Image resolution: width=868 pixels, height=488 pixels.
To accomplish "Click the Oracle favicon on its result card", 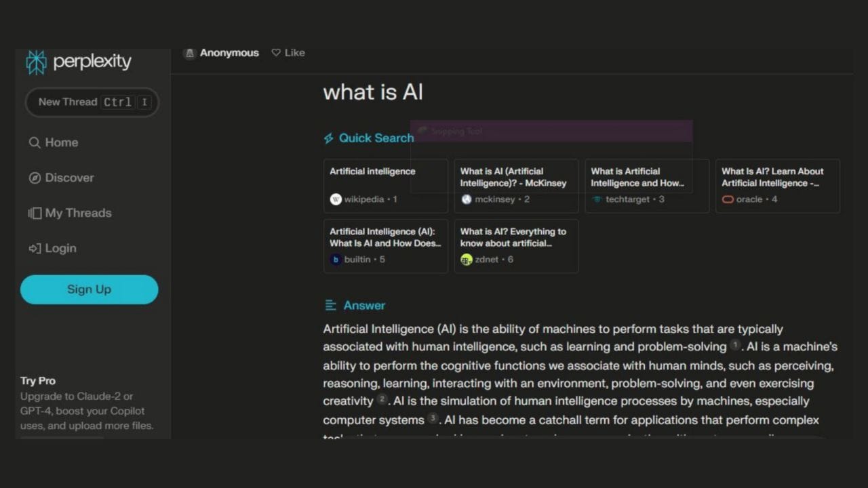I will pos(728,199).
